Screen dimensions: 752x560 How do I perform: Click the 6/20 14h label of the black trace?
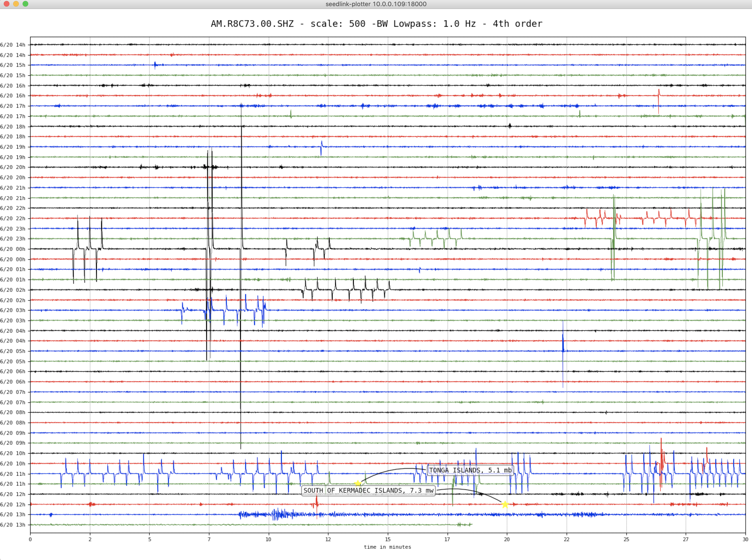pyautogui.click(x=13, y=45)
